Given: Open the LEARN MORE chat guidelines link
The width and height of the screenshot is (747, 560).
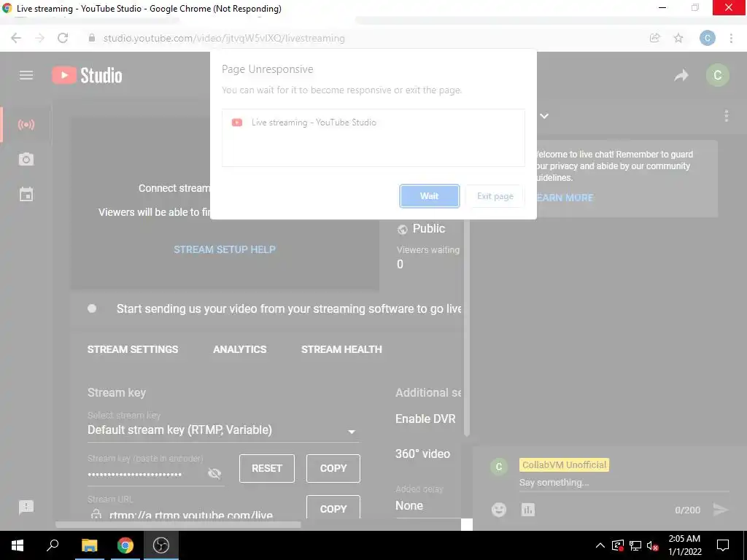Looking at the screenshot, I should tap(564, 198).
